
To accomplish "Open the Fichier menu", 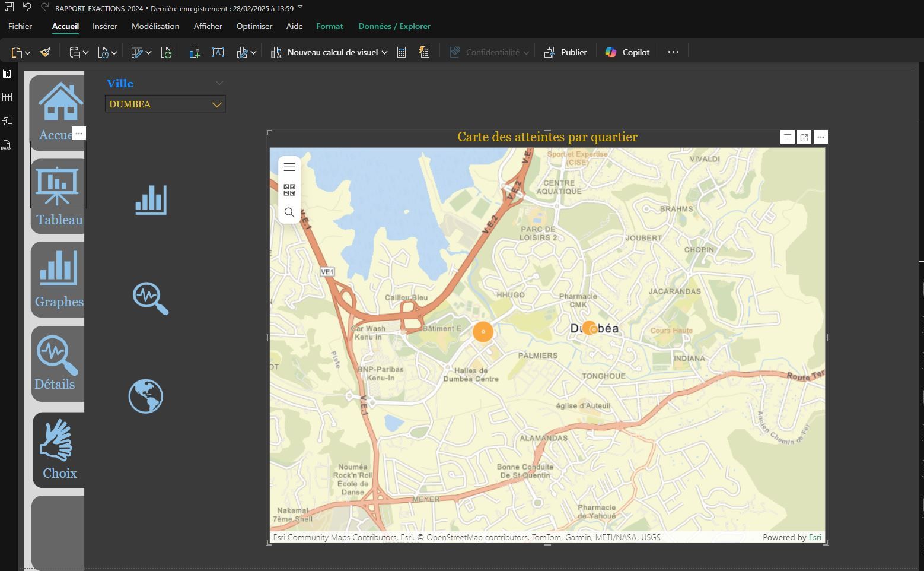I will pos(20,26).
